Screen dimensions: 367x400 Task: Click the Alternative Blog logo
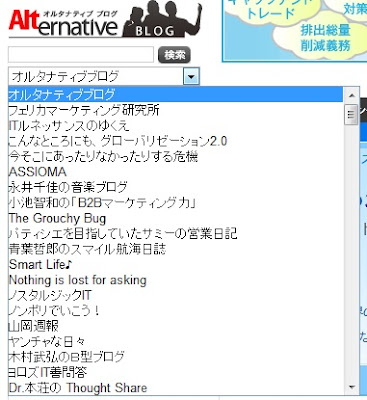tap(105, 20)
